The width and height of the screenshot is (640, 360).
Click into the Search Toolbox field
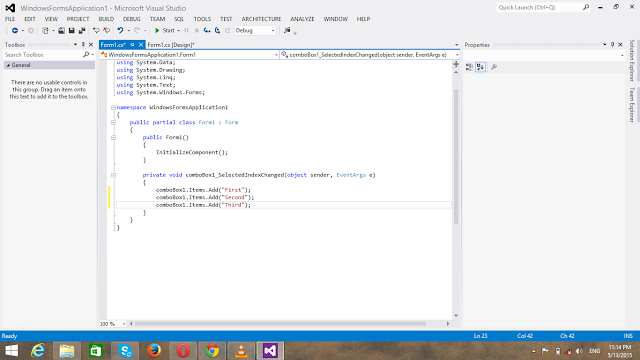point(43,55)
